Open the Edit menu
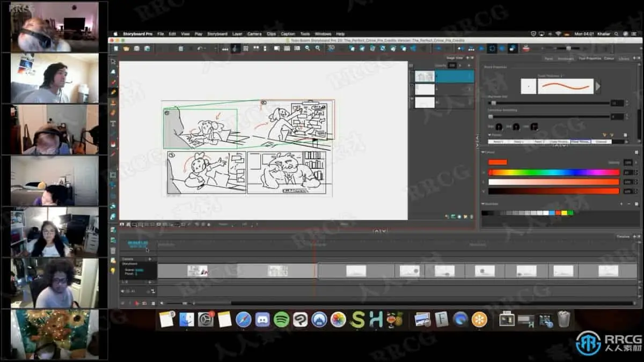The width and height of the screenshot is (644, 362). click(x=172, y=34)
